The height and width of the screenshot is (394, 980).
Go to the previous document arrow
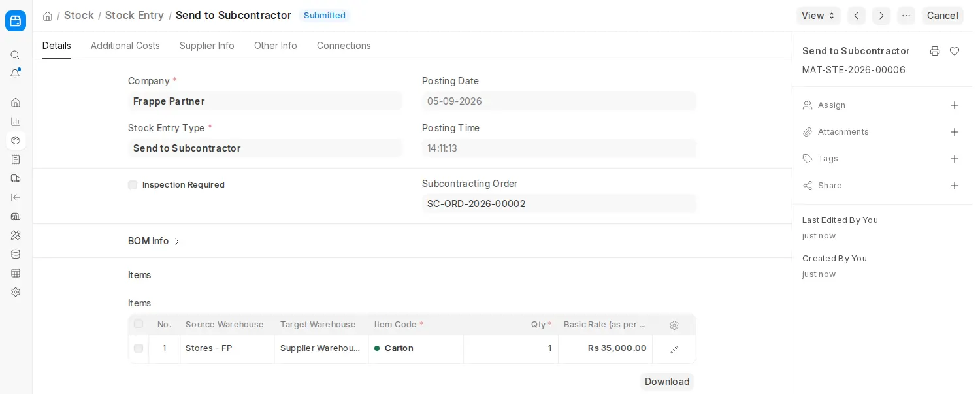coord(857,16)
